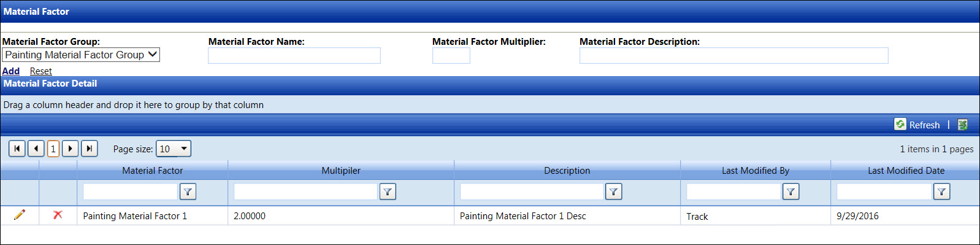The image size is (980, 245).
Task: Go to next page of grid
Action: tap(71, 149)
